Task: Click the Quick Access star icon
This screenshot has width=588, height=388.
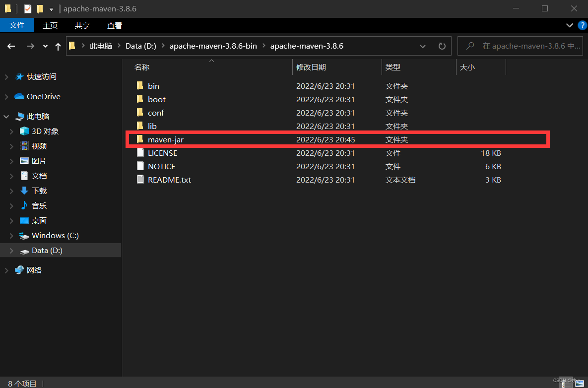Action: [19, 76]
